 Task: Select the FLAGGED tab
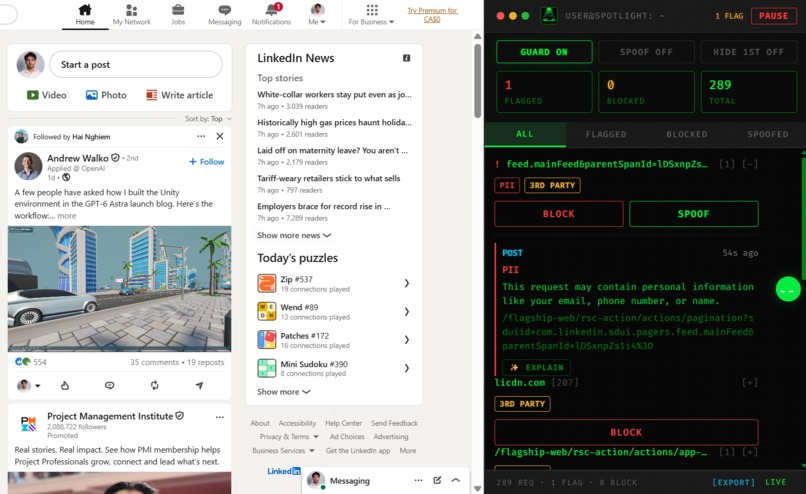coord(606,134)
